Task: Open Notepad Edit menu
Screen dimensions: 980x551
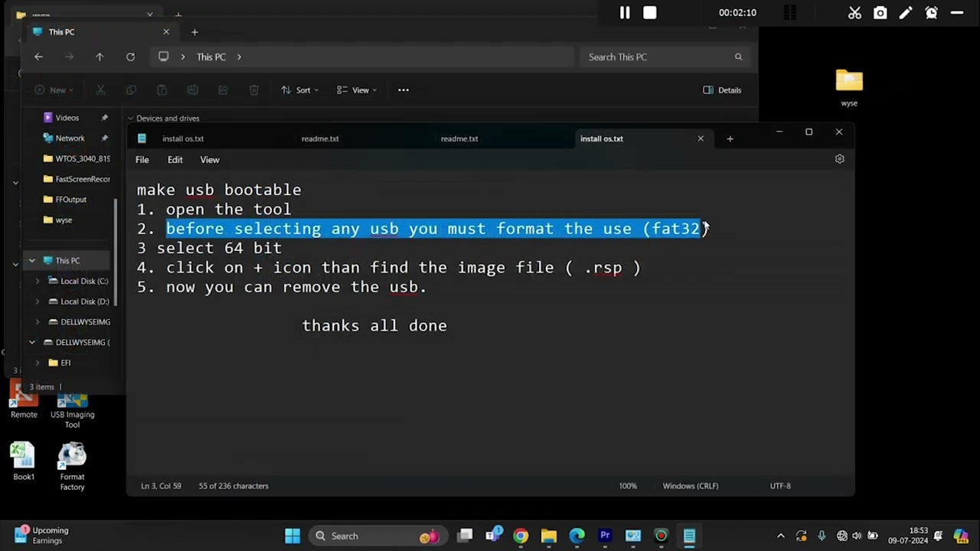Action: tap(175, 160)
